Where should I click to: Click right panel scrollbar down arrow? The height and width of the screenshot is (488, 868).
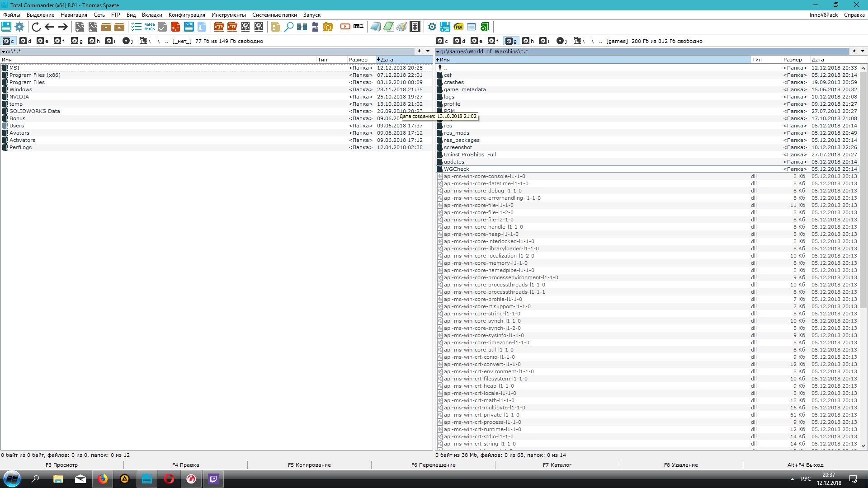tap(863, 446)
